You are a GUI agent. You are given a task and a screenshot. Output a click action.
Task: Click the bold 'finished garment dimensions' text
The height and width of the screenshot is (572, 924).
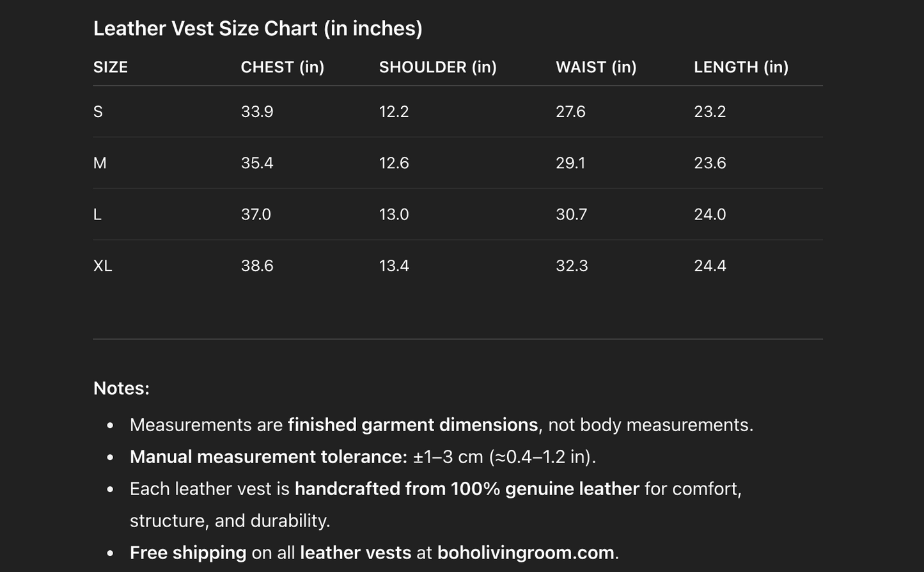point(412,425)
